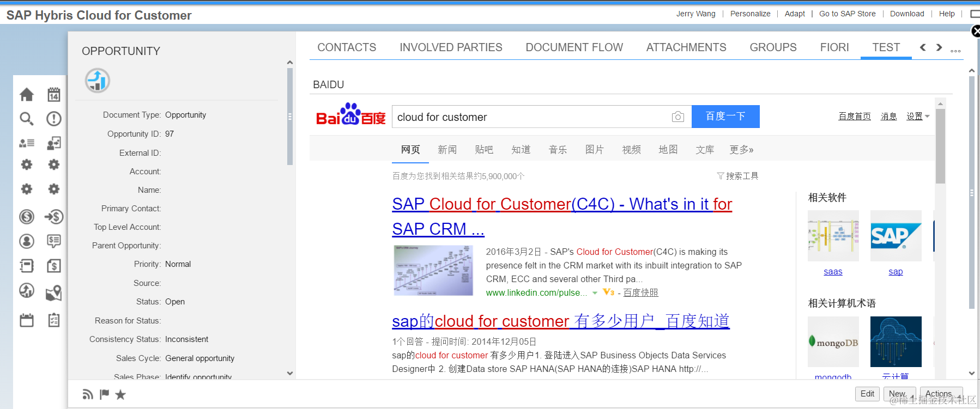Click the opportunity chart icon under OPPORTUNITY heading
The image size is (980, 409).
click(x=98, y=81)
